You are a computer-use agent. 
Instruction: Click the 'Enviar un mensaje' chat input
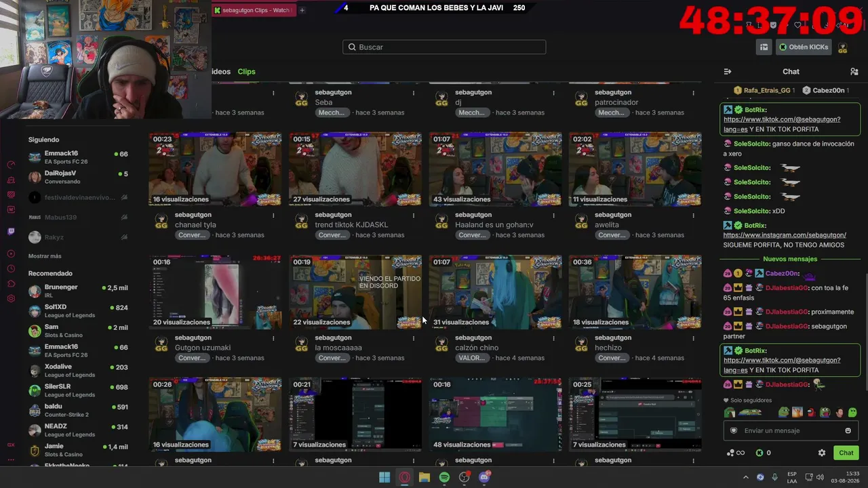coord(790,430)
